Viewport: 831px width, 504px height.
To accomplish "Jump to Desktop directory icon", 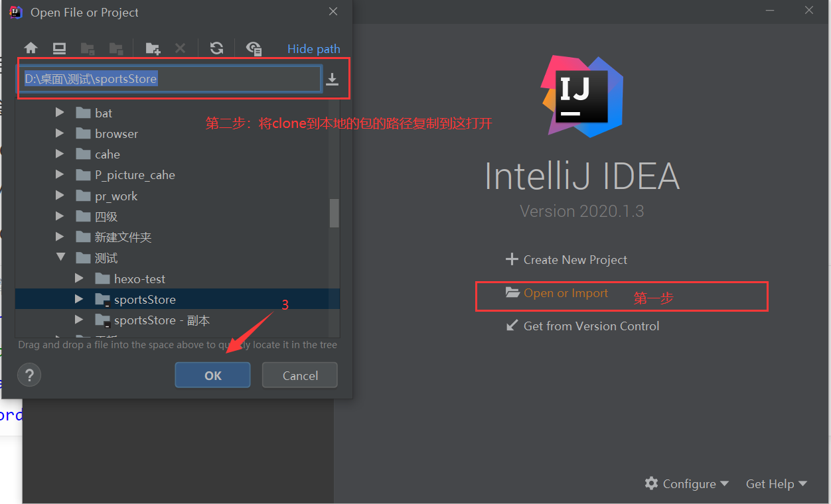I will [60, 48].
